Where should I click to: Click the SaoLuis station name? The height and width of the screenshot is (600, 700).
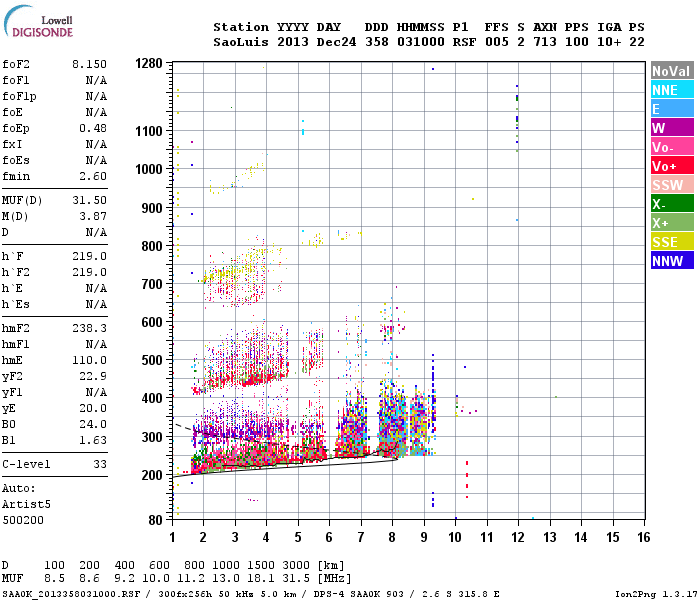[x=241, y=42]
